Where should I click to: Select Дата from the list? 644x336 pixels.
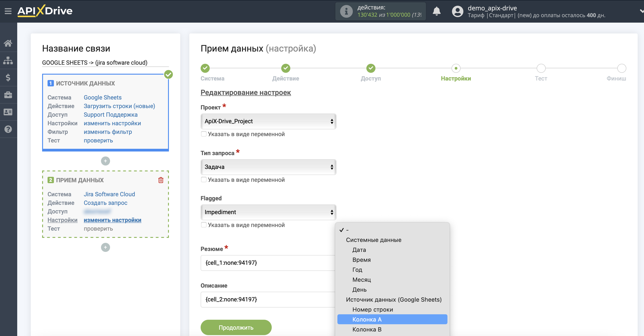(392, 250)
